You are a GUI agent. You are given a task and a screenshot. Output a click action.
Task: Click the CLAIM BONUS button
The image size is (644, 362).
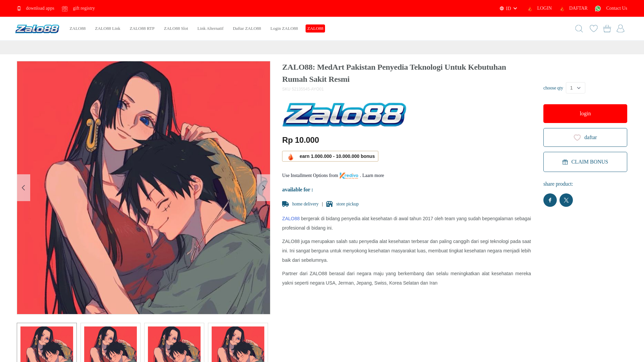(585, 162)
